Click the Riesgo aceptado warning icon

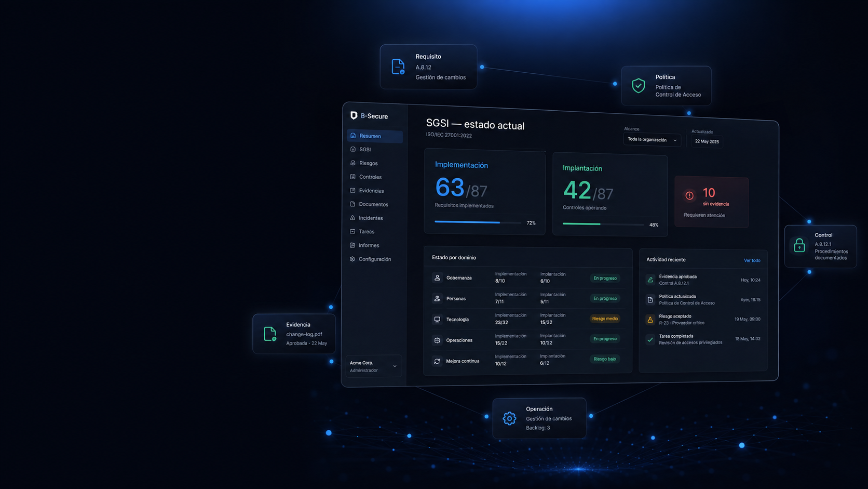pyautogui.click(x=650, y=320)
